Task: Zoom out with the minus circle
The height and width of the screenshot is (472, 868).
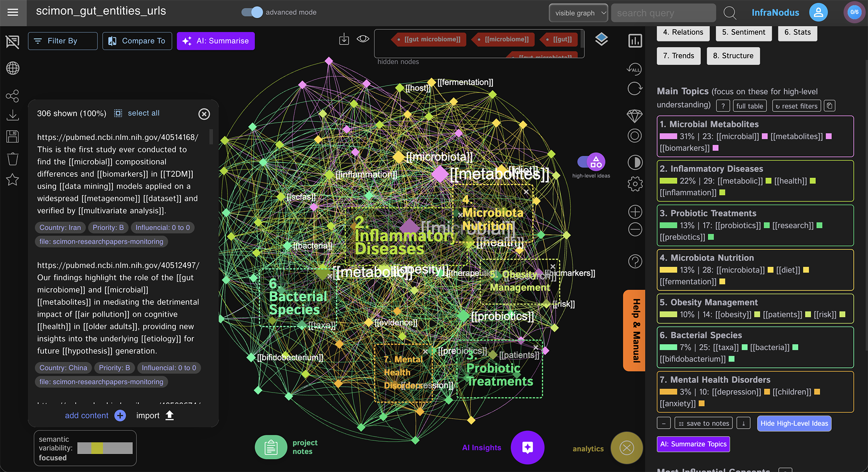Action: click(635, 229)
